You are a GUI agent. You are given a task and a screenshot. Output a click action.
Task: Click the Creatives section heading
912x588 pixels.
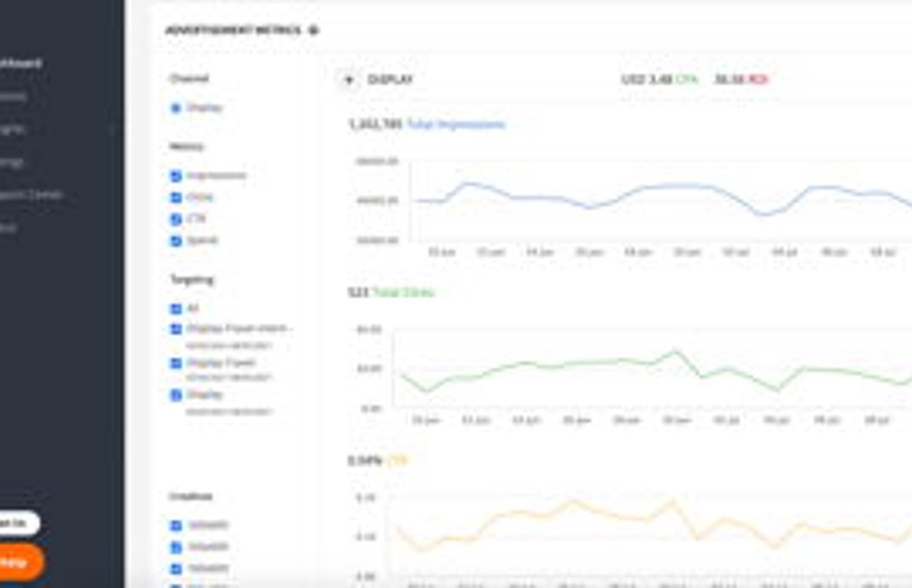pyautogui.click(x=191, y=496)
